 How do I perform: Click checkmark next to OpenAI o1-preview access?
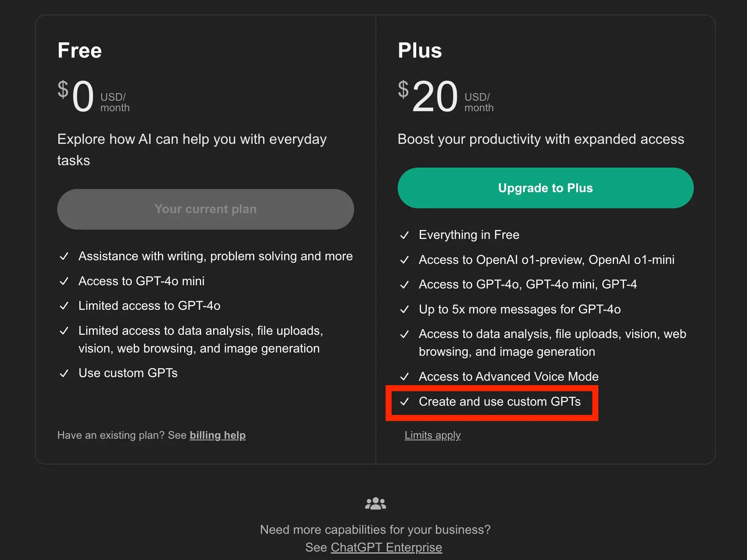point(405,260)
